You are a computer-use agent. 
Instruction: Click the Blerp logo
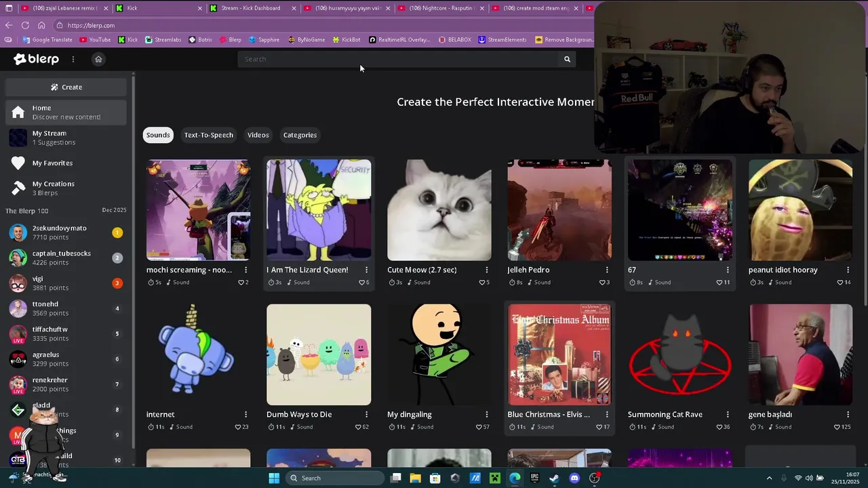pyautogui.click(x=36, y=59)
